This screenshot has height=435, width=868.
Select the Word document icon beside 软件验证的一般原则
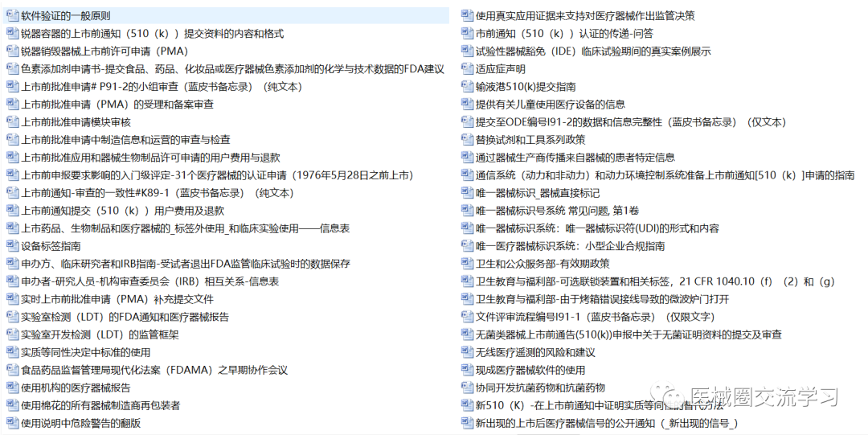(12, 15)
